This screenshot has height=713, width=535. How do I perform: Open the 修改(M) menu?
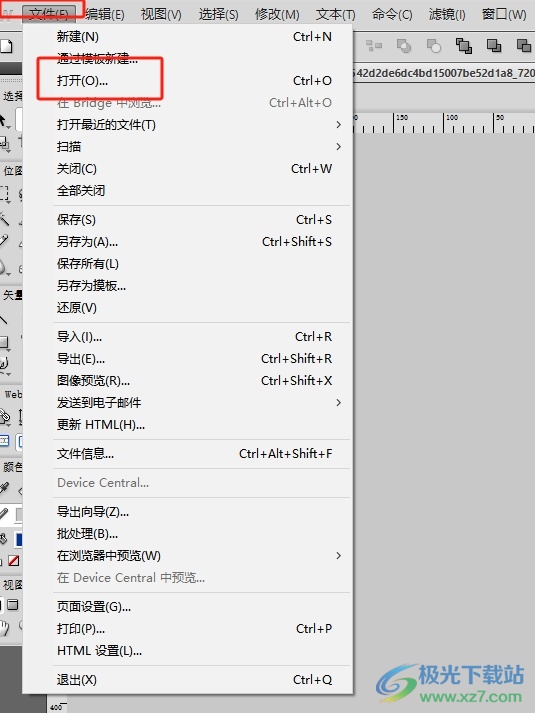click(x=277, y=15)
